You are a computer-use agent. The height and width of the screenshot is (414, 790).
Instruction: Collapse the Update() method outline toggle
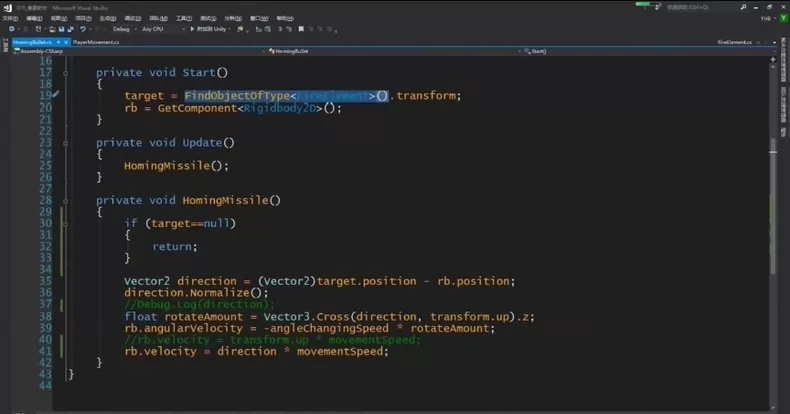tap(65, 144)
